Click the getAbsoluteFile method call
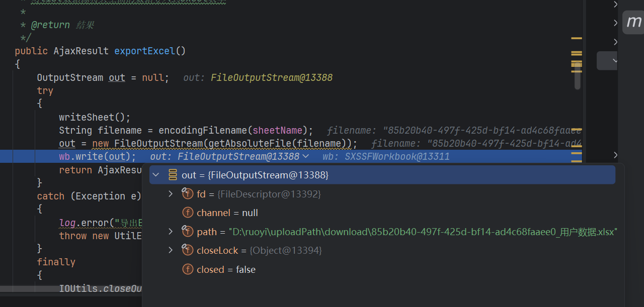 (250, 144)
